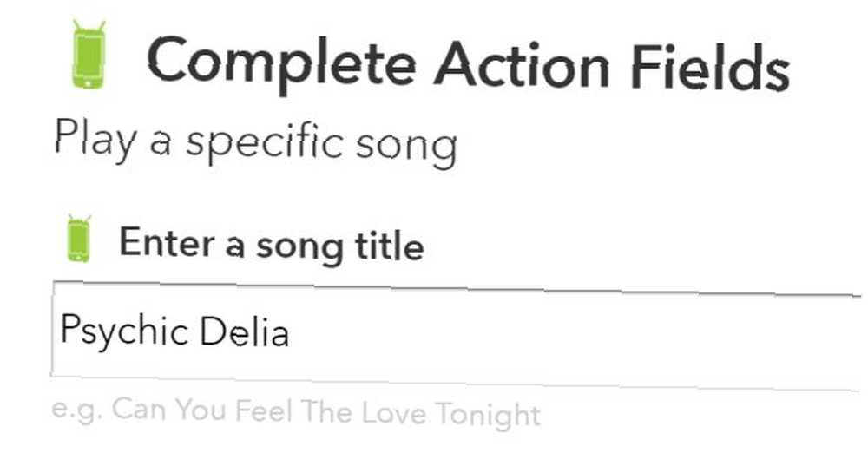The image size is (868, 466).
Task: Click the Enter a song title label
Action: tap(272, 246)
